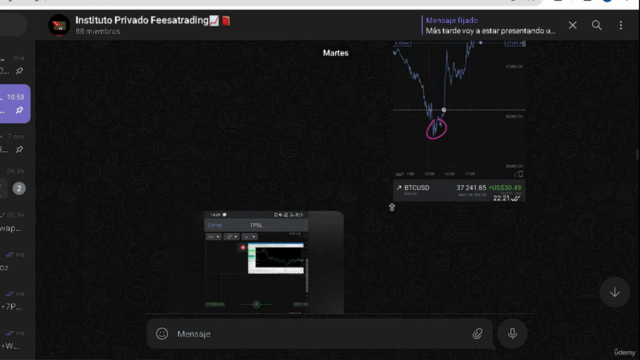Close the pinned message banner
The width and height of the screenshot is (640, 360).
tap(573, 25)
